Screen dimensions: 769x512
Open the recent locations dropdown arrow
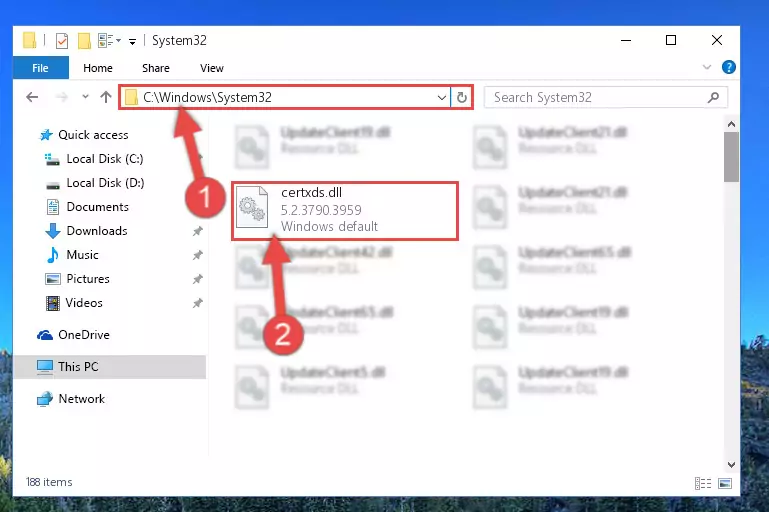(85, 97)
